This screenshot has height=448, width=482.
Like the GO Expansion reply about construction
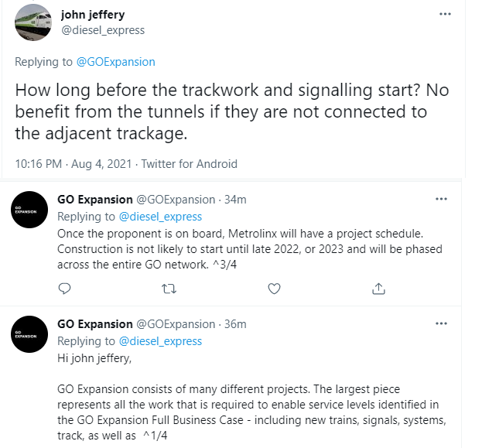(274, 289)
